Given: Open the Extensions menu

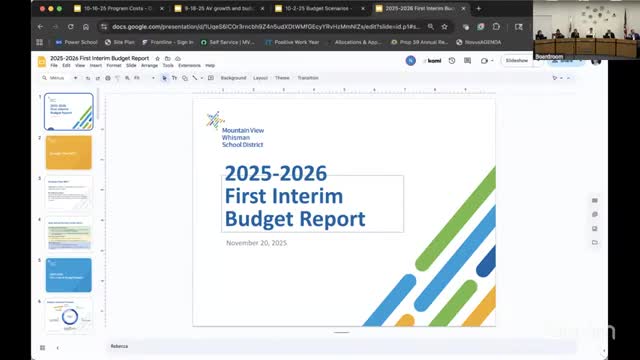Looking at the screenshot, I should tap(189, 65).
